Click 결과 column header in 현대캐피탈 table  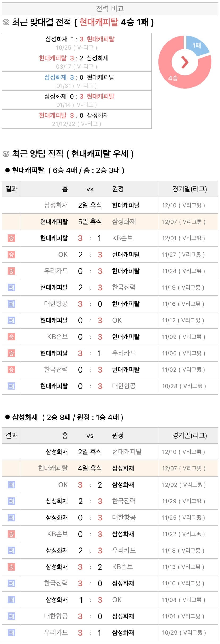coord(11,189)
